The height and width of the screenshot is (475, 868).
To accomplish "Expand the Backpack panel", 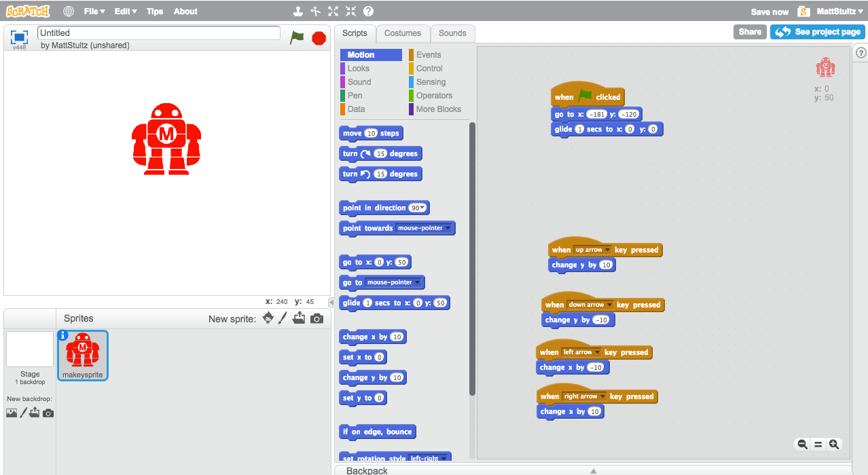I will (x=593, y=470).
